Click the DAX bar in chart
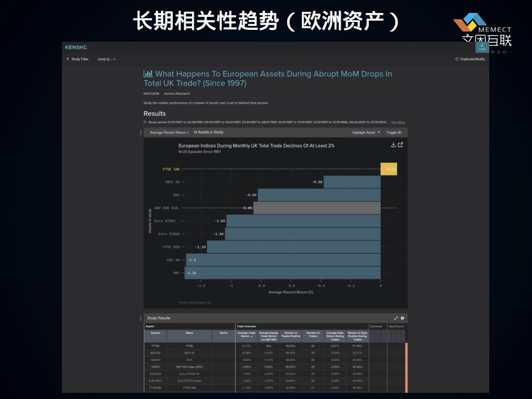Image resolution: width=532 pixels, height=399 pixels. (319, 195)
